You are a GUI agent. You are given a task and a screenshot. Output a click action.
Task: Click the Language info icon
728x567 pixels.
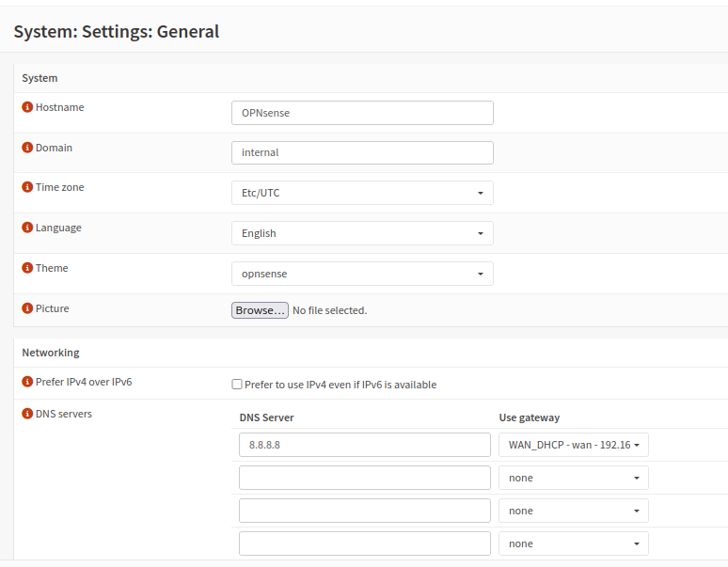click(x=27, y=228)
